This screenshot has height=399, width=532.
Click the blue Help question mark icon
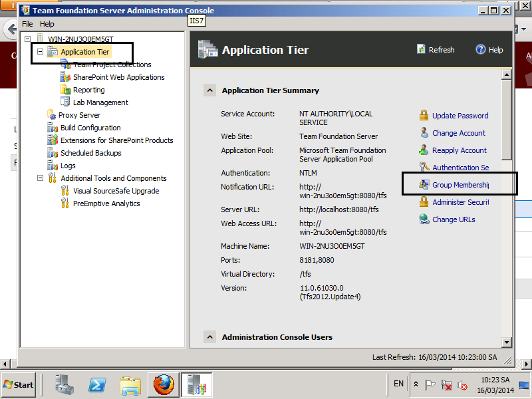click(x=480, y=49)
